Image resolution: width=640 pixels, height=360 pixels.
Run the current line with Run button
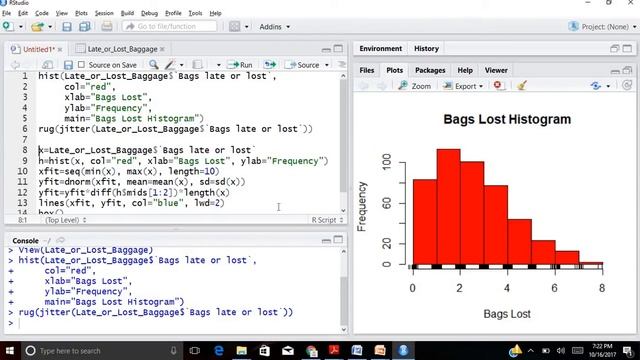240,65
